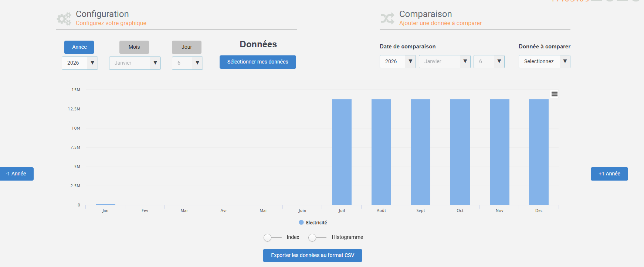Image resolution: width=644 pixels, height=267 pixels.
Task: Export the data in CSV format
Action: 312,256
